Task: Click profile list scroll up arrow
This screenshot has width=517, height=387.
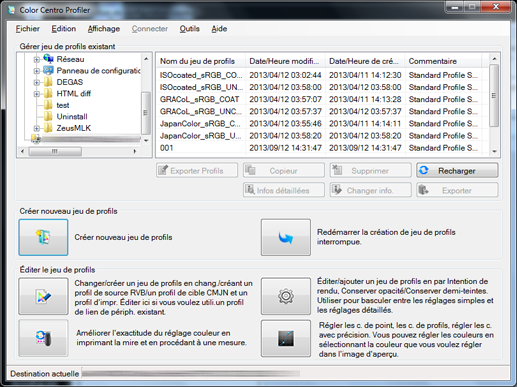Action: [494, 59]
